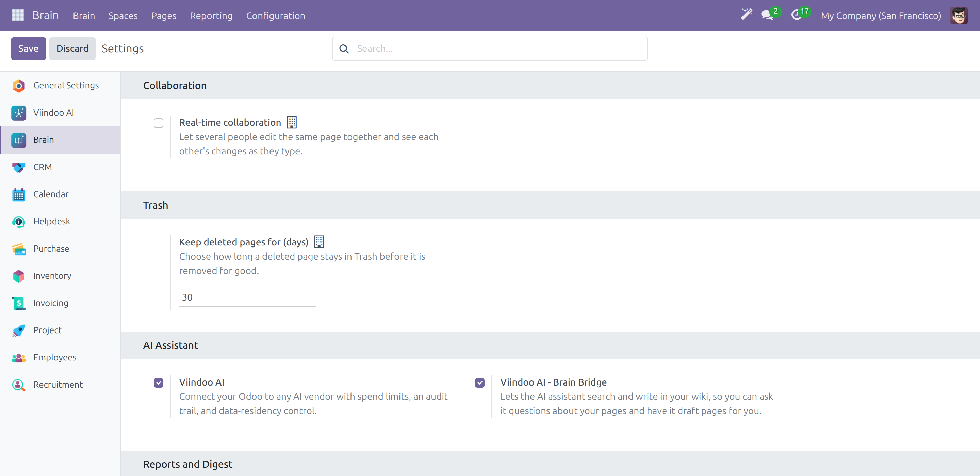Click the Recruitment magnifier sidebar icon

pyautogui.click(x=19, y=385)
